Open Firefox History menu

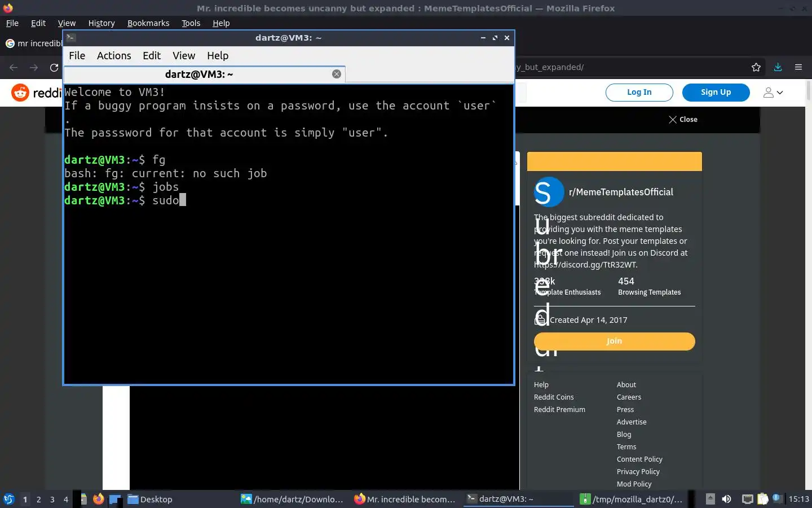pos(101,23)
